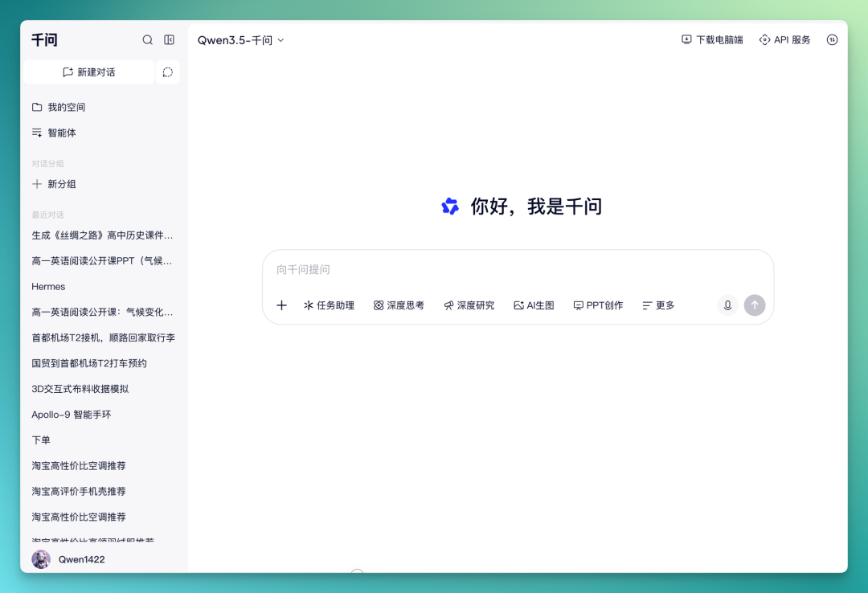Toggle 深度研究 deep research mode
Screen dimensions: 868x593
tap(469, 305)
